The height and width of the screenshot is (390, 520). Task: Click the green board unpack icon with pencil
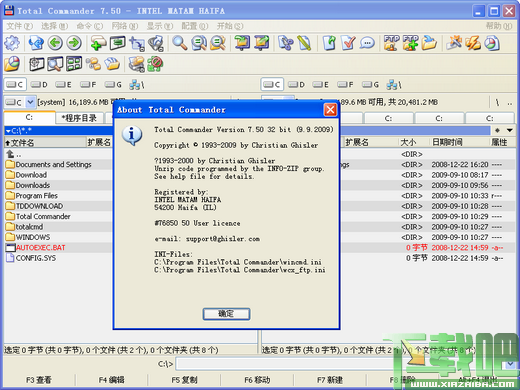[x=262, y=43]
